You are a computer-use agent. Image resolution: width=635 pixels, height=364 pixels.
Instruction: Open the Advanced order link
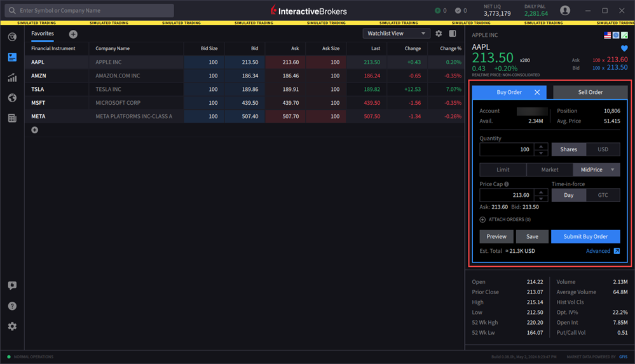click(597, 251)
